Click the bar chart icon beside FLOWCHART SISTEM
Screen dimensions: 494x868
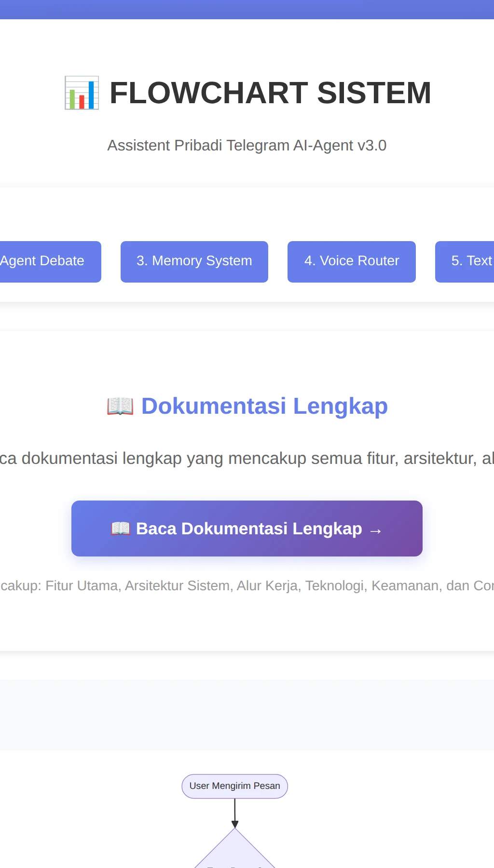coord(82,93)
